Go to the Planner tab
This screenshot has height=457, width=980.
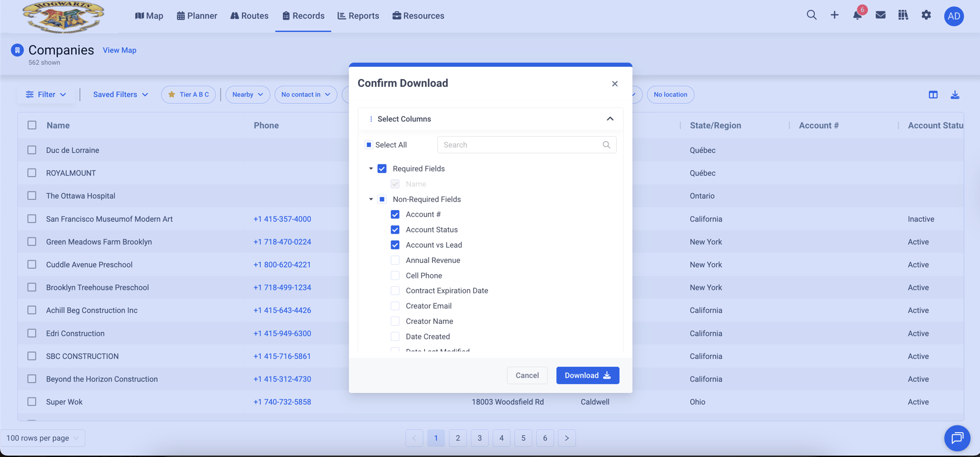click(197, 16)
